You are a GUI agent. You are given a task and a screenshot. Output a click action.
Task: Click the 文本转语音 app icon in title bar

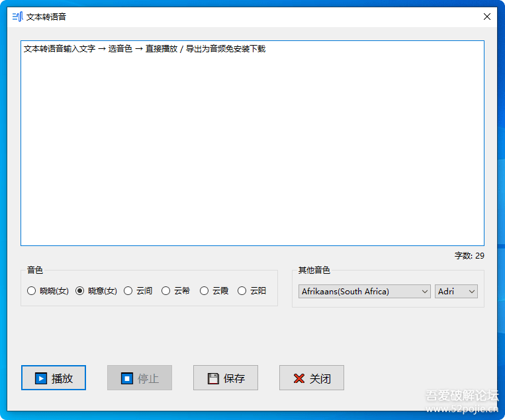point(17,17)
